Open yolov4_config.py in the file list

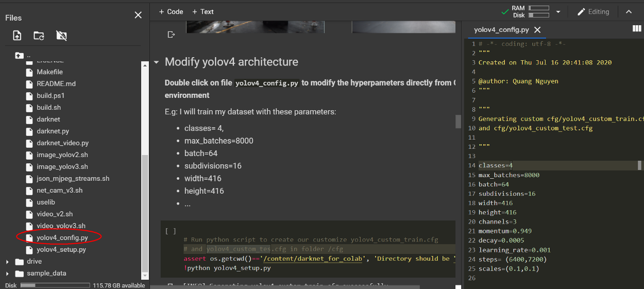point(62,237)
